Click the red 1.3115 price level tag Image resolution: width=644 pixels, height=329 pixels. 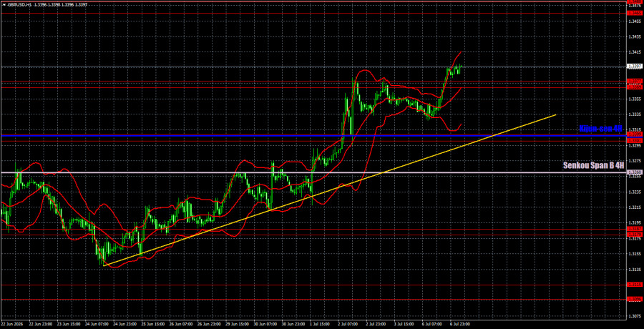635,285
